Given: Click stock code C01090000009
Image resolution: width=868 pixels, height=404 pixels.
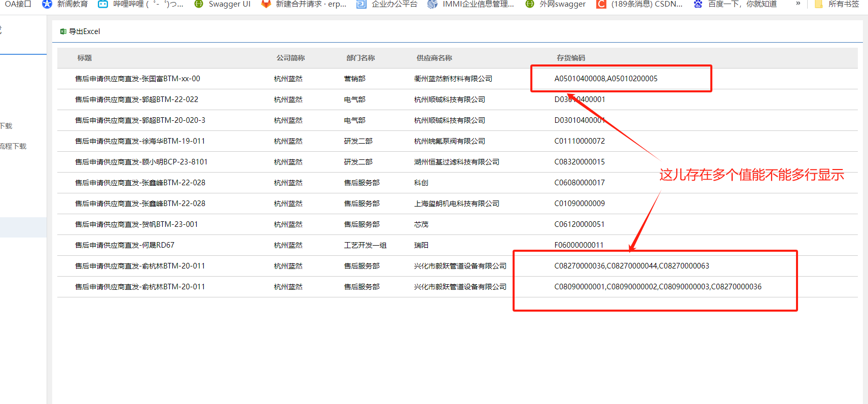Looking at the screenshot, I should (580, 204).
